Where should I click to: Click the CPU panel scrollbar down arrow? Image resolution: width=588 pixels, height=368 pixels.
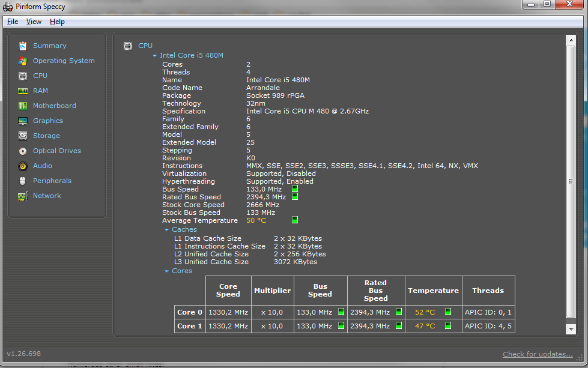point(570,329)
